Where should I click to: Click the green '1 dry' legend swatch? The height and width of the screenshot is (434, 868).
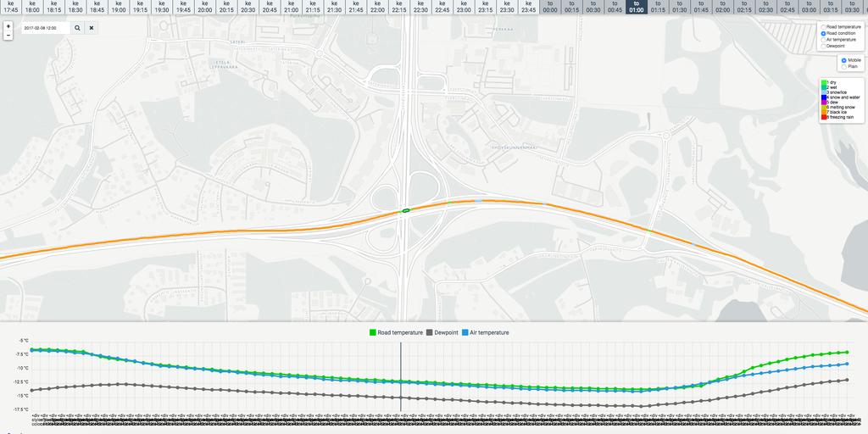click(x=824, y=82)
